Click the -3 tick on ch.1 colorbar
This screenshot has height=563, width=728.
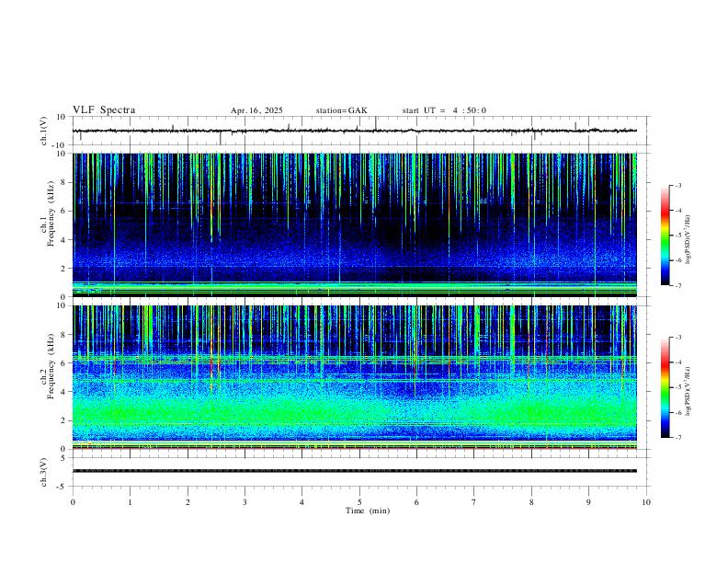point(677,185)
